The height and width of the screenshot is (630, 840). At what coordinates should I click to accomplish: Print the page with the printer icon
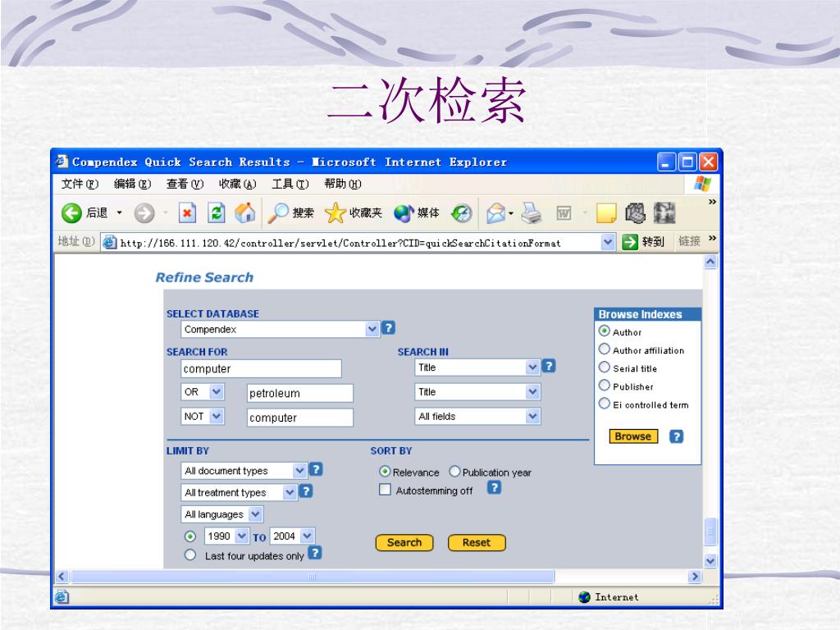pos(532,213)
